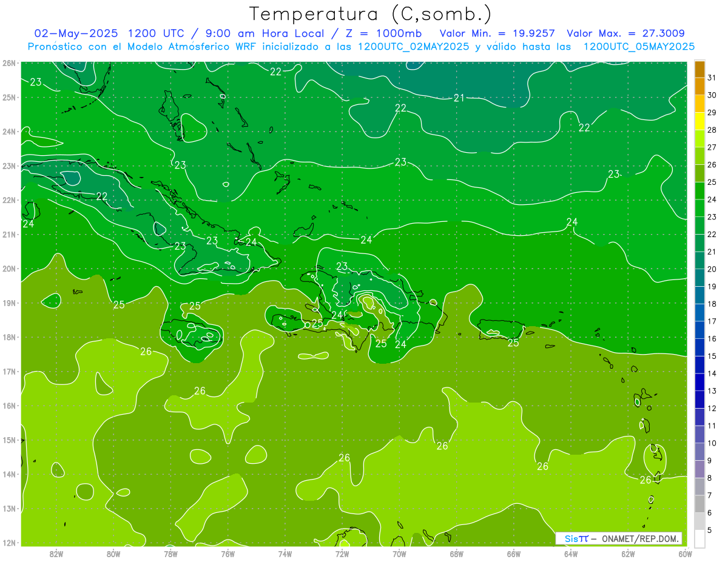Viewport: 728px width, 562px height.
Task: Click the '68W' longitude axis label
Action: 456,554
